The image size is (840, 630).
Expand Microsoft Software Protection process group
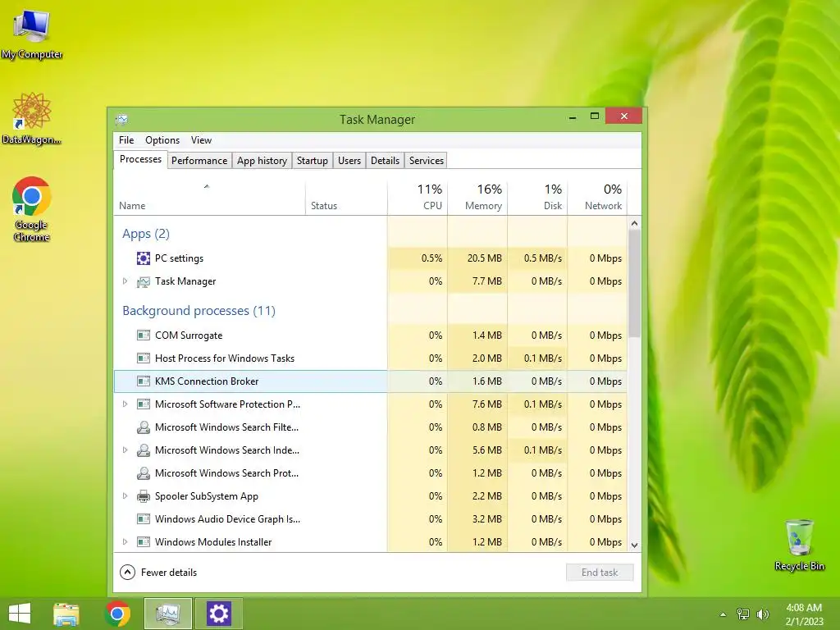pos(125,404)
